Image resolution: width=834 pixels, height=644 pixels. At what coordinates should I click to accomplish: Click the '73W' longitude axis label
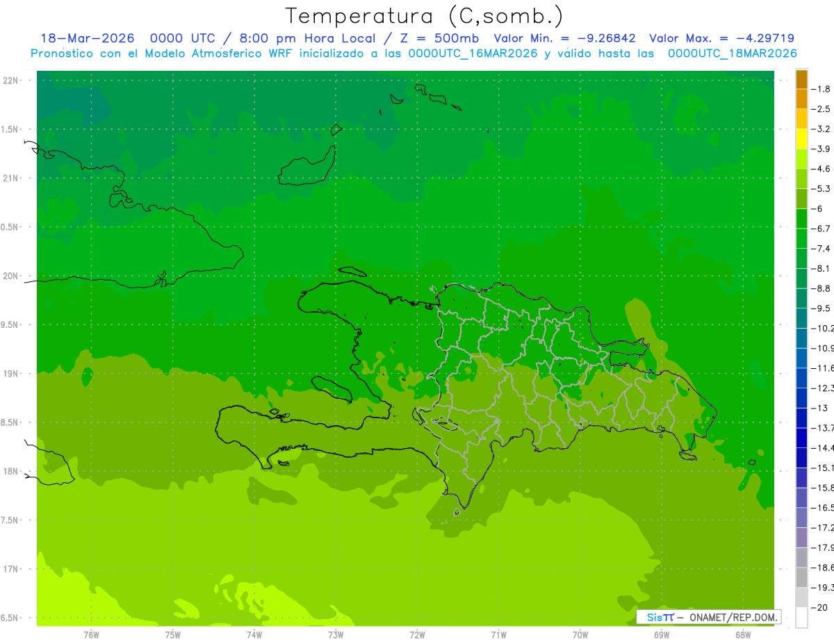(x=336, y=635)
